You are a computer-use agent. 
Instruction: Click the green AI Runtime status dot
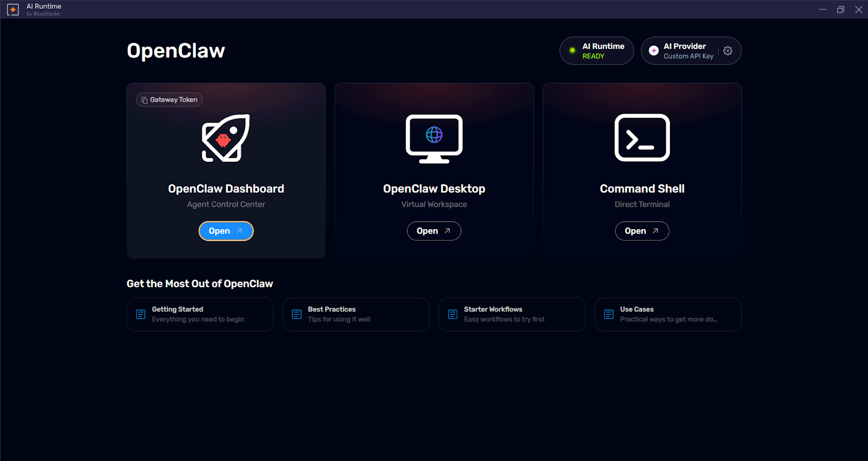tap(572, 50)
